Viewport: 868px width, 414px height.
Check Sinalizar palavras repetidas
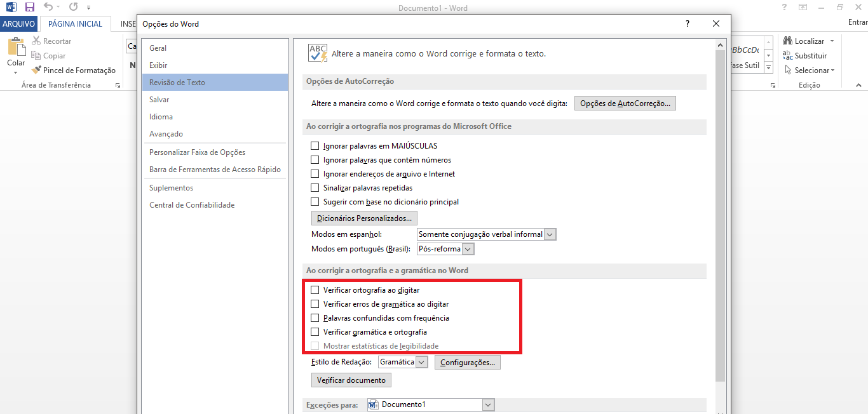click(315, 188)
